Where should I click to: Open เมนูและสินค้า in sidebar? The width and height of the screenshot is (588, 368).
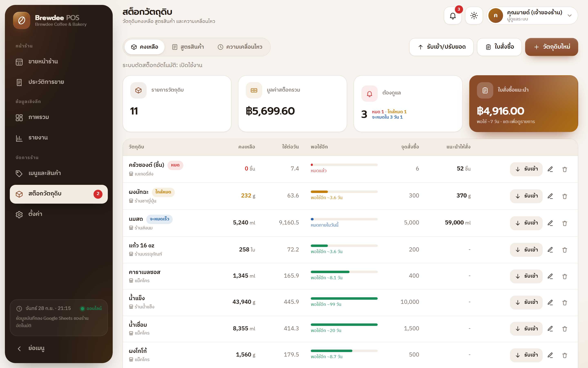(x=59, y=173)
